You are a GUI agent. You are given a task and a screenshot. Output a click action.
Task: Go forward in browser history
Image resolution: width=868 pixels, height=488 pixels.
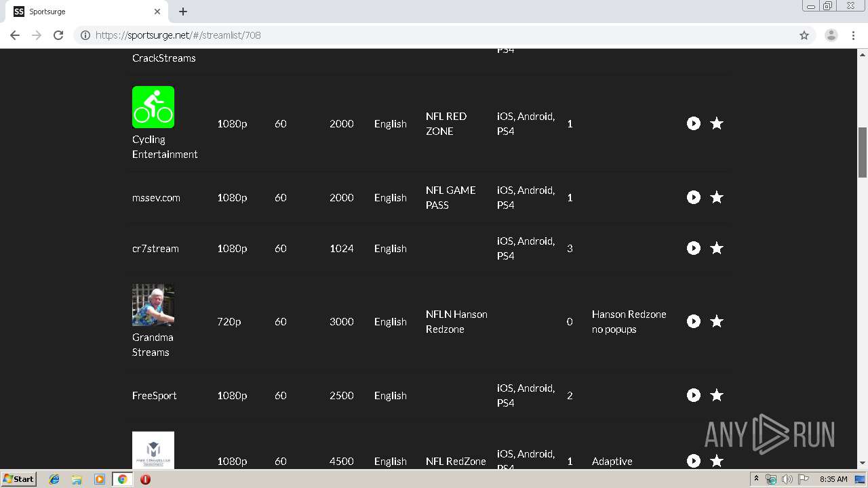[37, 35]
